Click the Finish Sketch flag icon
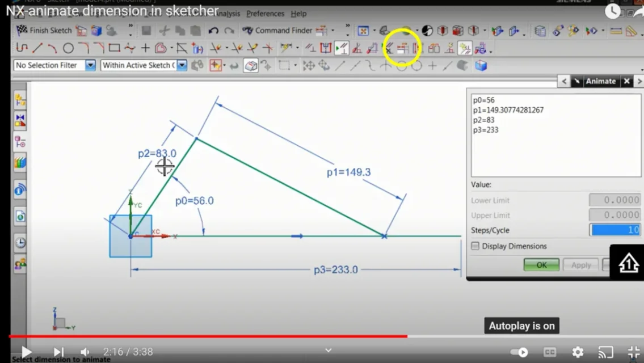 coord(22,30)
